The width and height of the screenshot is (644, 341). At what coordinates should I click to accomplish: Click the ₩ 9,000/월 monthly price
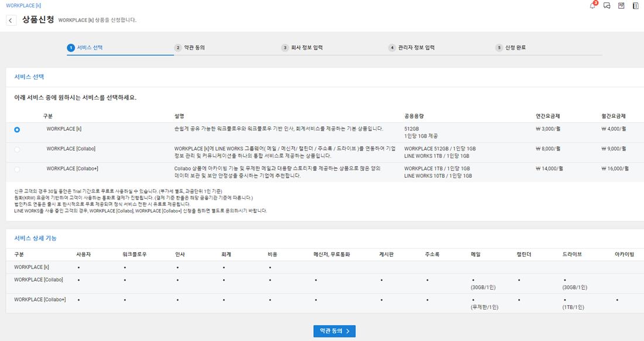[x=614, y=149]
